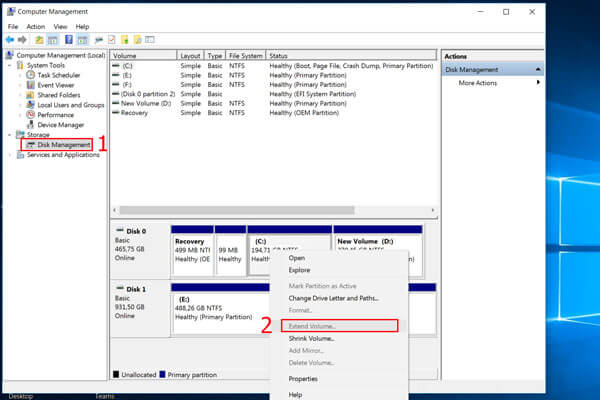The width and height of the screenshot is (600, 400).
Task: Click the Local Users and Groups icon
Action: tap(30, 105)
